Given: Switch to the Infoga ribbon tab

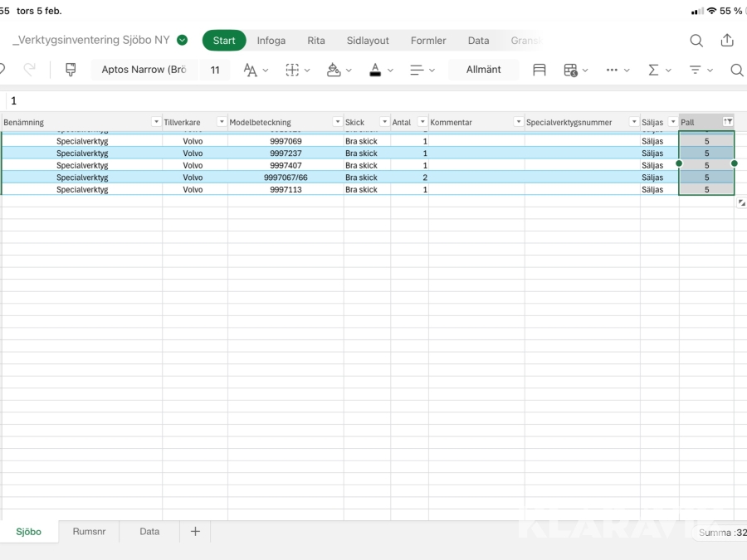Looking at the screenshot, I should coord(271,41).
